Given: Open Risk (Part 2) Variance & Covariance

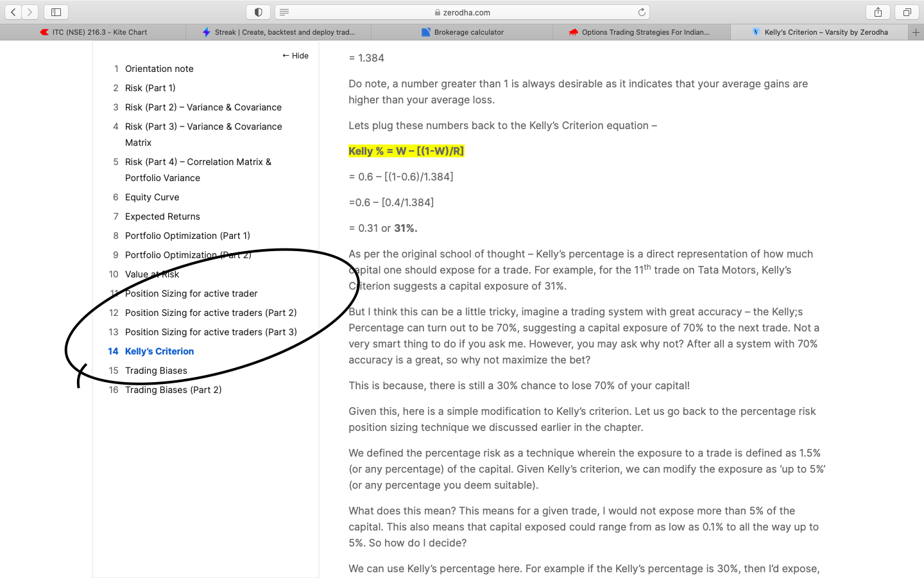Looking at the screenshot, I should 203,107.
